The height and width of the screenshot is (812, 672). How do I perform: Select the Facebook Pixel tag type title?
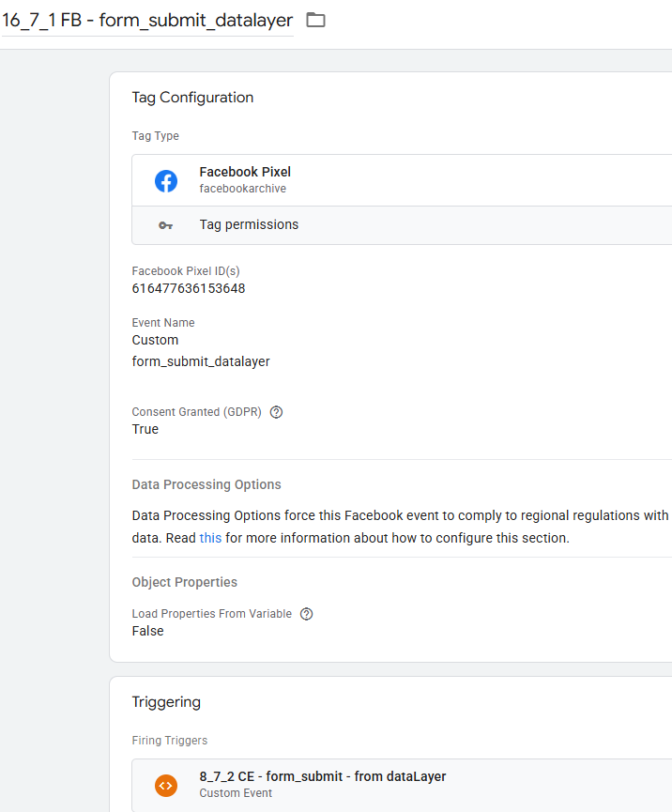pos(245,173)
